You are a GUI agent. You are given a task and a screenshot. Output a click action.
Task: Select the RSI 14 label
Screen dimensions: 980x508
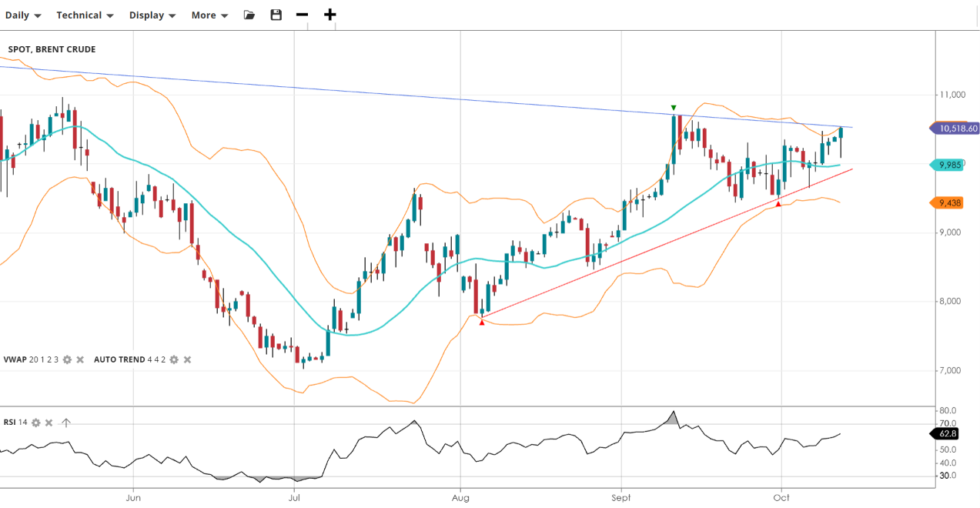pos(15,423)
